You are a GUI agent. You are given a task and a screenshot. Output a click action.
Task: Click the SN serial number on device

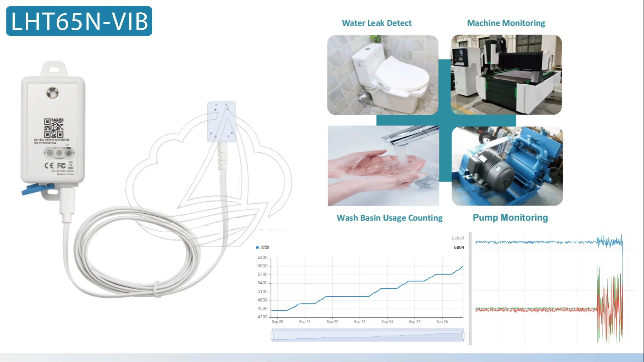(x=45, y=143)
